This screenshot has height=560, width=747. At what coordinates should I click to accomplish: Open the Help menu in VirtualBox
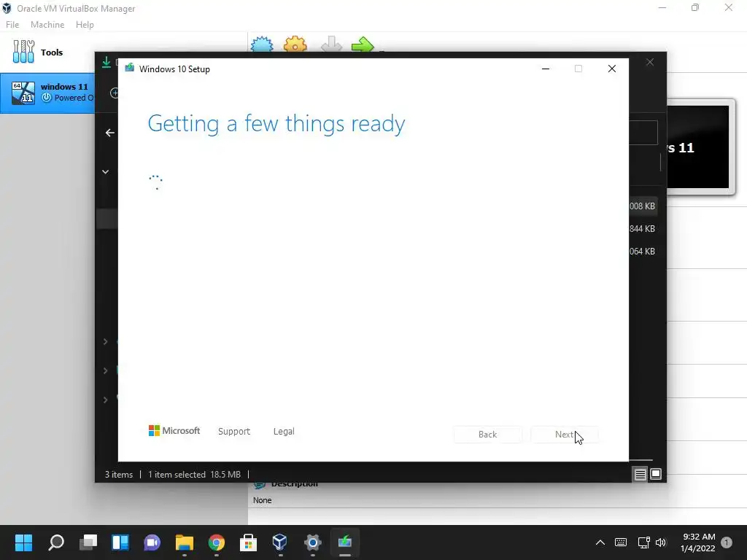click(85, 25)
